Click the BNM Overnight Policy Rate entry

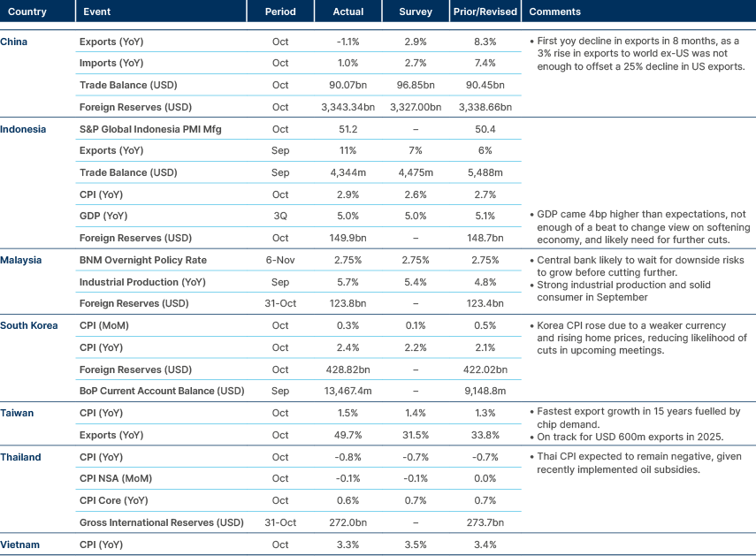pos(142,260)
